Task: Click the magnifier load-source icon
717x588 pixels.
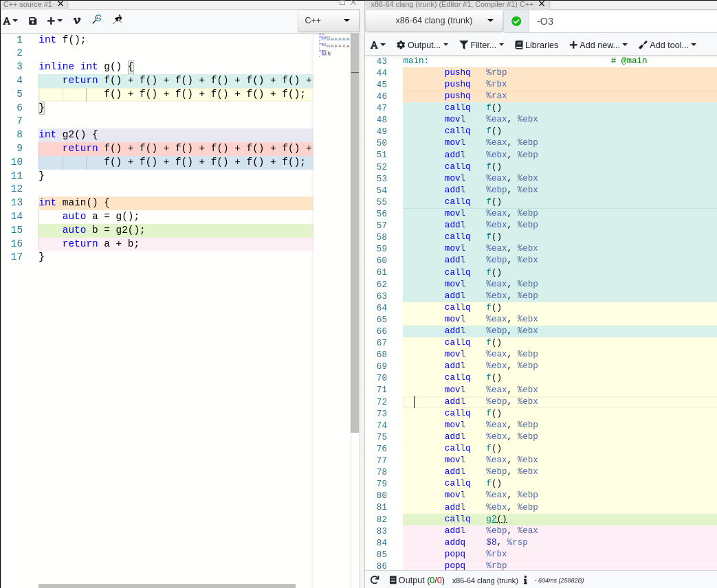Action: [x=97, y=20]
